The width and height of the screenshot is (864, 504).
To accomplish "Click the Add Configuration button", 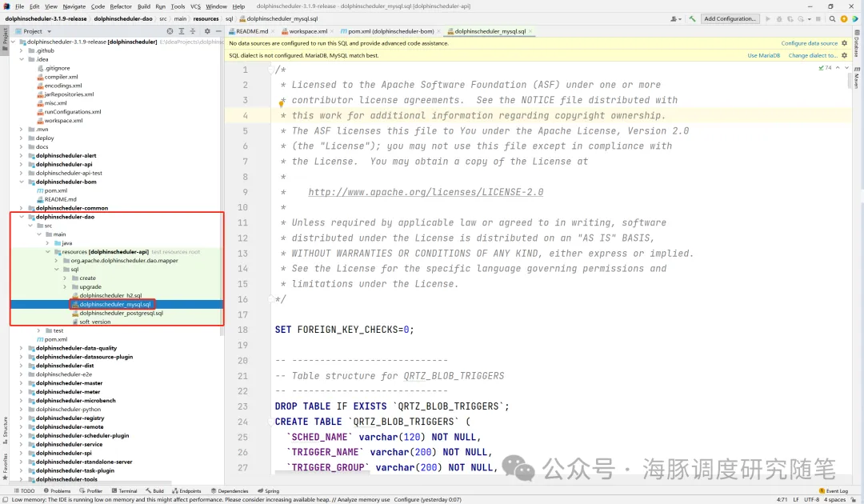I will 730,18.
